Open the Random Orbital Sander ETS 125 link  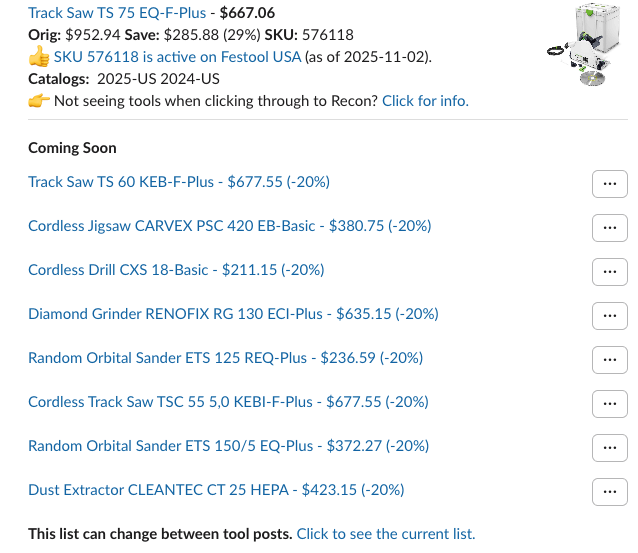[225, 358]
